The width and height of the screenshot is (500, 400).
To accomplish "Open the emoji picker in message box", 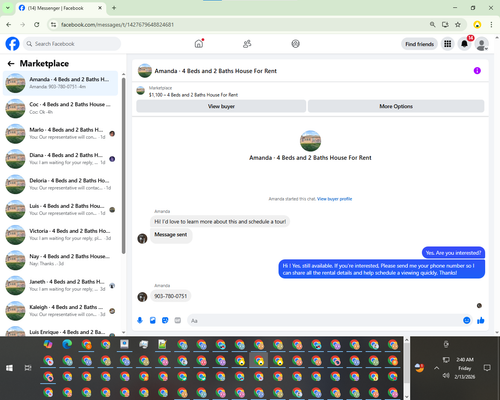I will pos(467,320).
